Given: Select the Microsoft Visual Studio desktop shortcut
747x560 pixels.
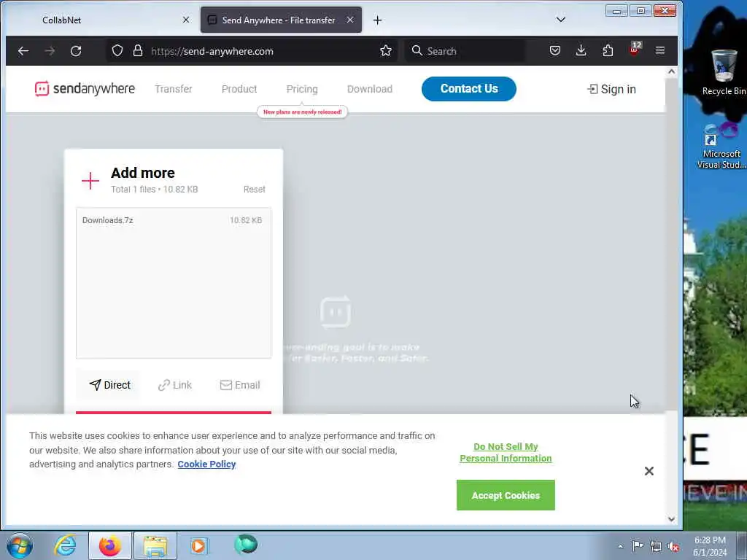Looking at the screenshot, I should coord(721,146).
